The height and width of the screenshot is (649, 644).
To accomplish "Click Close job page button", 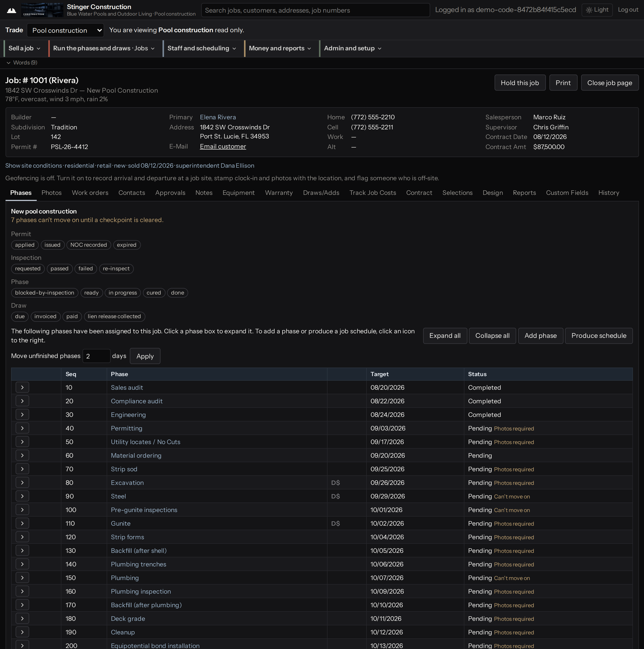I will point(610,83).
